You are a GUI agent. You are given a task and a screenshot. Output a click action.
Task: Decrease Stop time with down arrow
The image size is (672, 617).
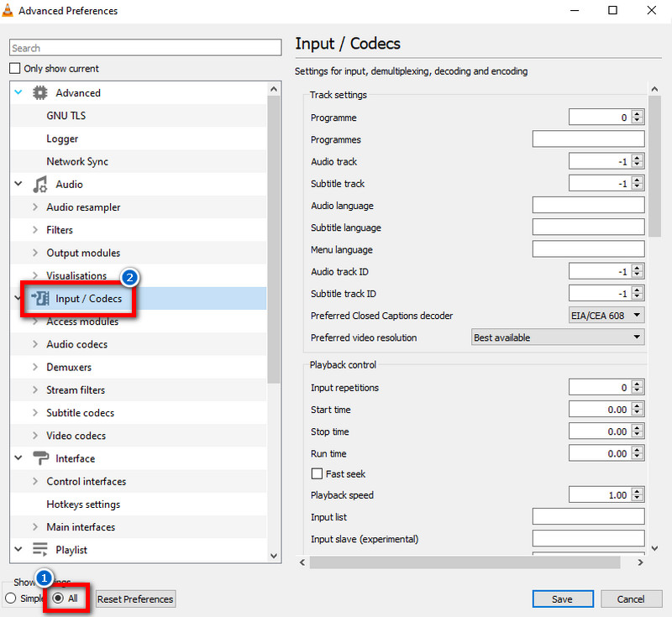(x=638, y=435)
